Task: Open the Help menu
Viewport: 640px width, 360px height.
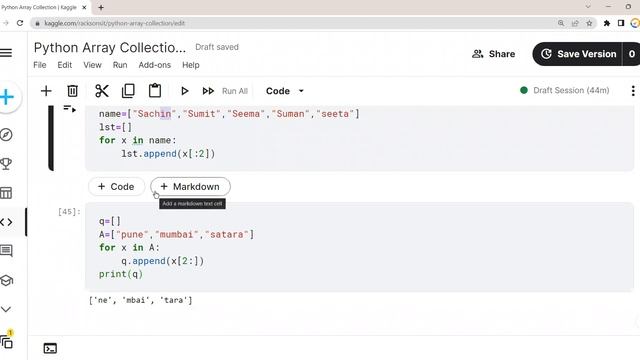Action: point(191,65)
